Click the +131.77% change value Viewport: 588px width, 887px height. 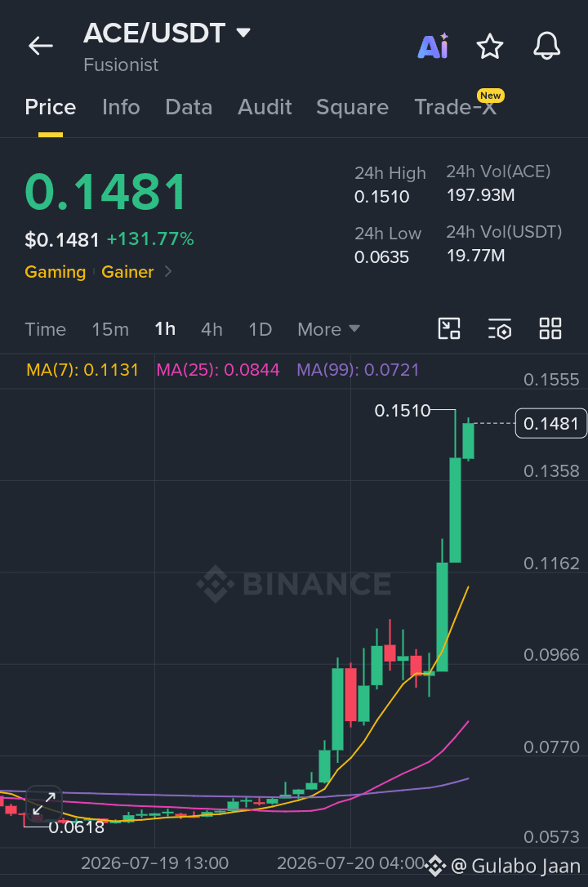coord(150,238)
